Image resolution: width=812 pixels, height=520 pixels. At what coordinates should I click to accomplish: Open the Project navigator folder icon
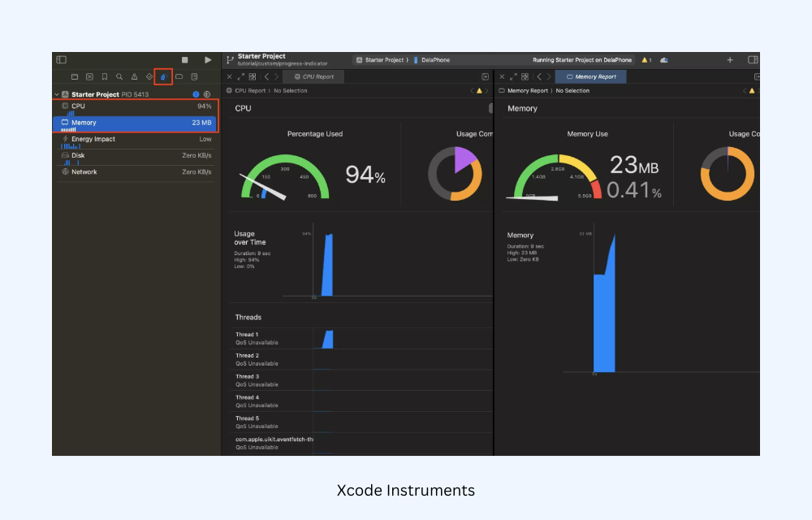tap(75, 76)
